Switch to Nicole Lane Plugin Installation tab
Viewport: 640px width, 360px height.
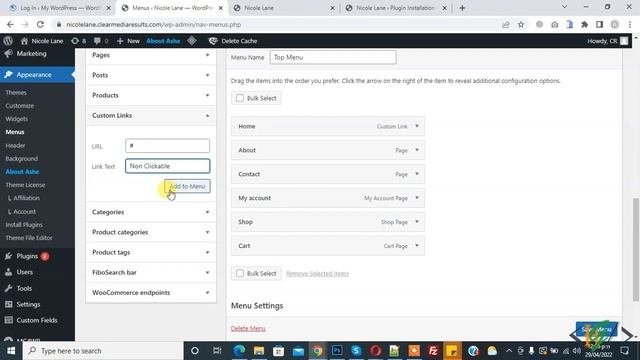[395, 8]
